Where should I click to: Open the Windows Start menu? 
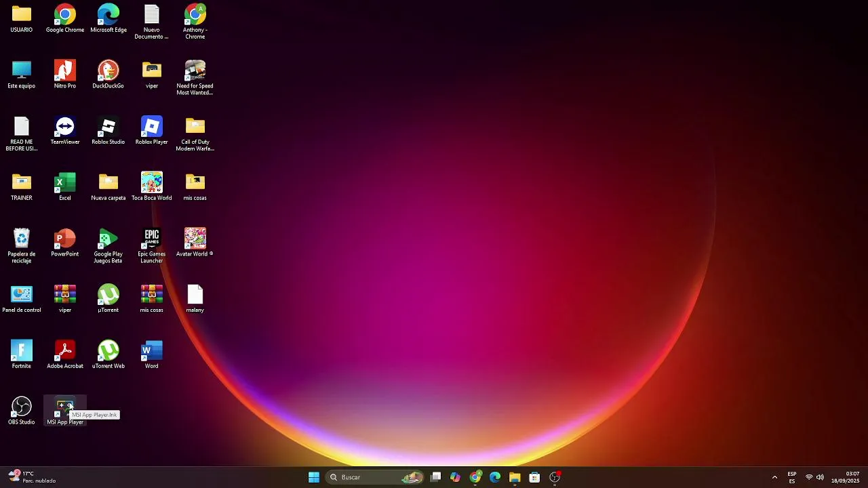pos(314,477)
